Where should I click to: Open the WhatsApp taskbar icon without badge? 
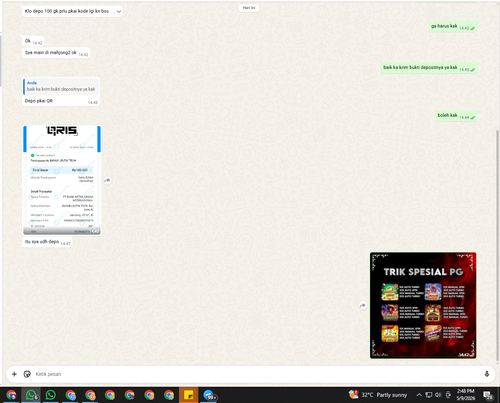[x=51, y=395]
